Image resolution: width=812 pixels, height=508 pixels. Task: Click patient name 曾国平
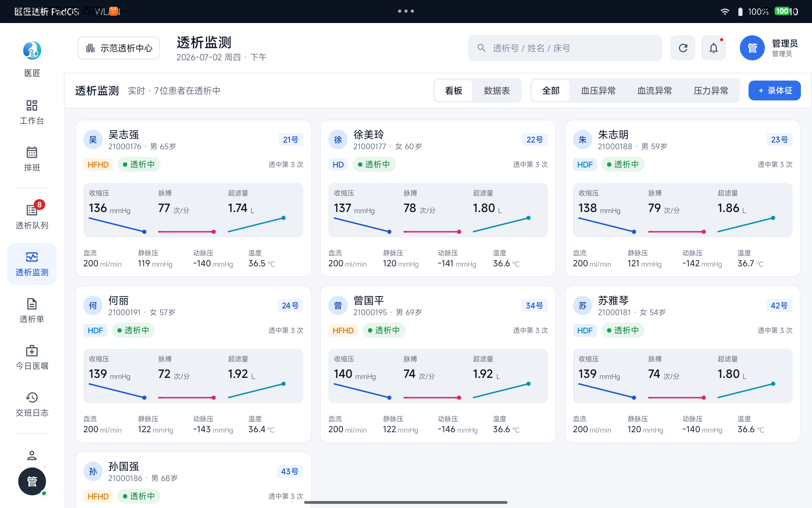pyautogui.click(x=369, y=300)
